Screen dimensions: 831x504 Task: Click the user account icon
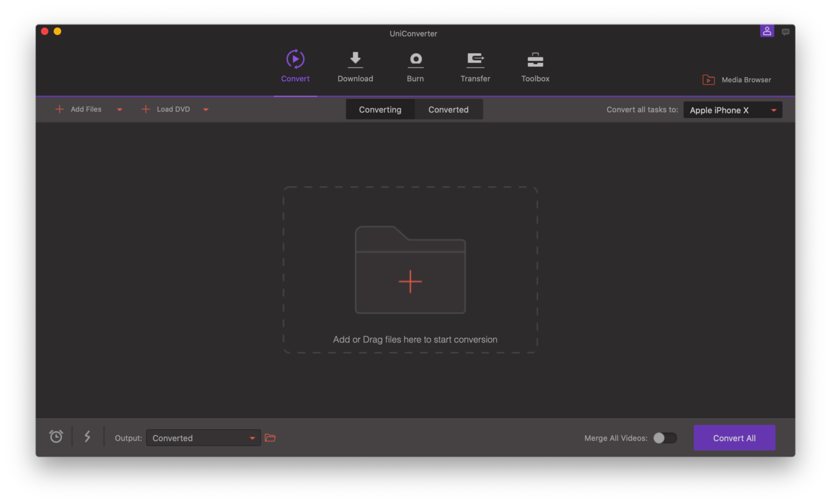[767, 31]
